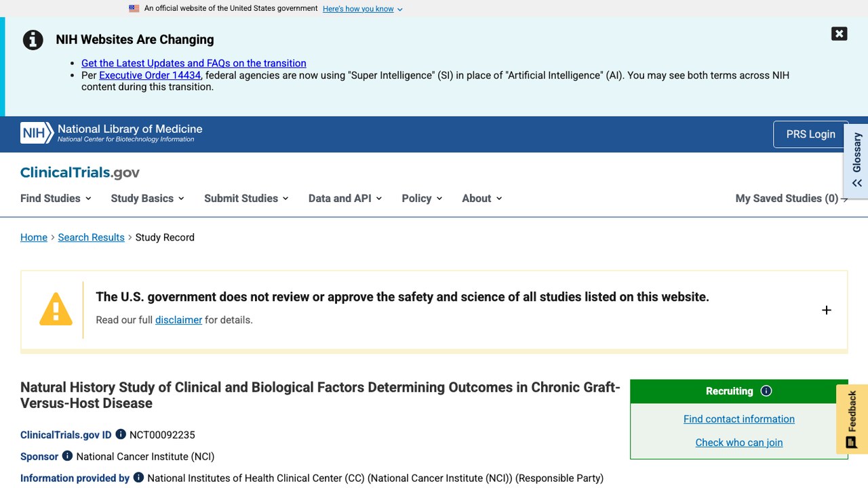Open the Executive Order 14434 link
Screen dimensions: 868x488
pos(150,75)
